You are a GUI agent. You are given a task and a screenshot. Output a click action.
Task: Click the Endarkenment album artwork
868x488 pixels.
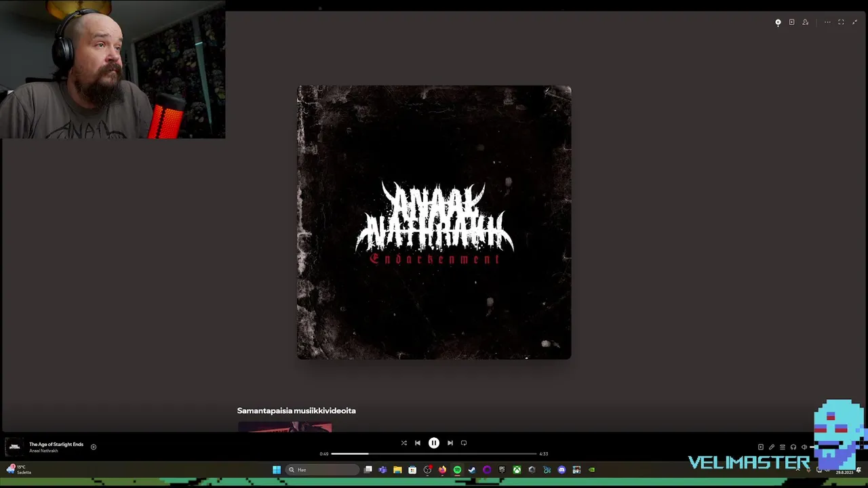pyautogui.click(x=434, y=222)
